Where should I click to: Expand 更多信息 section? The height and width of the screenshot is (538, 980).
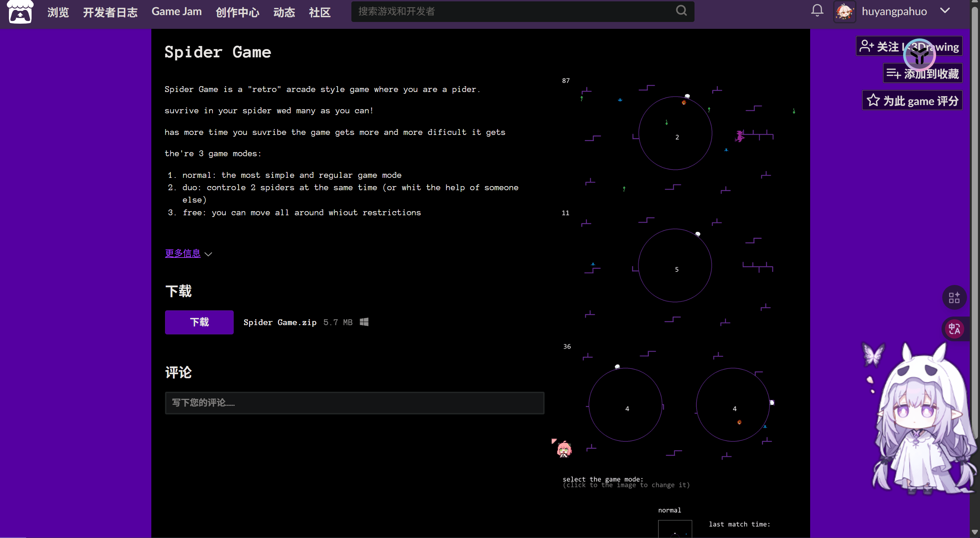pos(183,253)
